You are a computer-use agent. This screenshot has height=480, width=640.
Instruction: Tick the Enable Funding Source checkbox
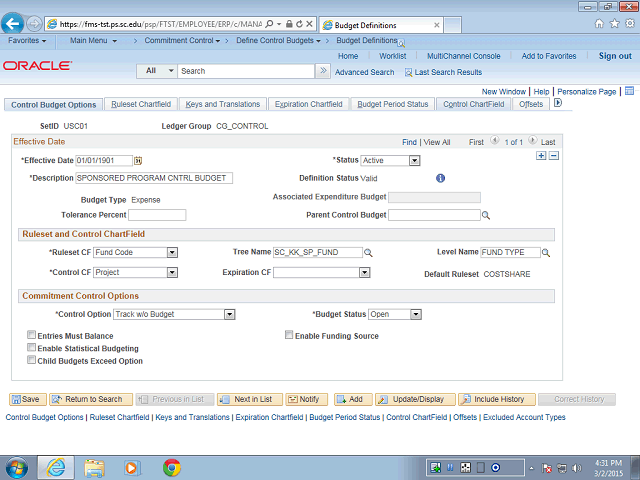(289, 335)
